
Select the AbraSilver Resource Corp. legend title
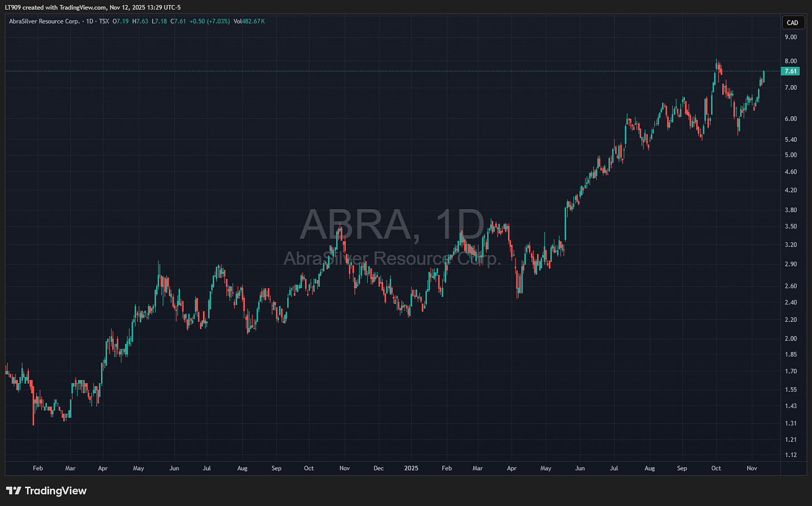point(45,21)
